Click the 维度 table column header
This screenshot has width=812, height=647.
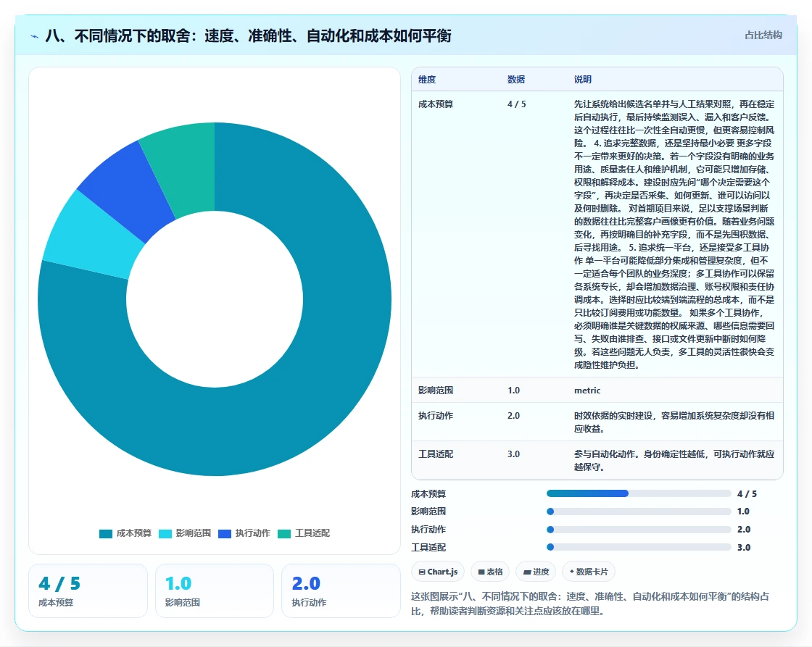coord(427,79)
